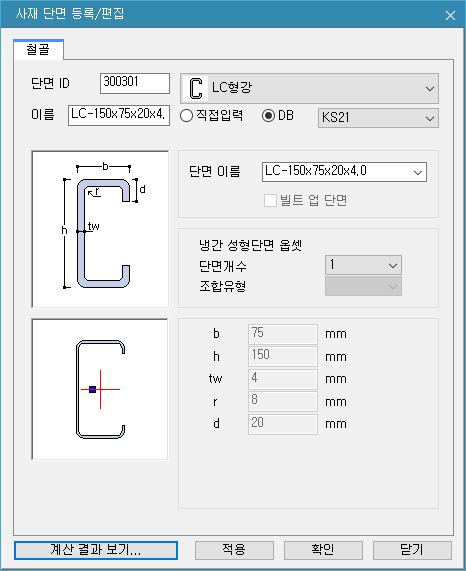Click the 이름 text field

119,115
